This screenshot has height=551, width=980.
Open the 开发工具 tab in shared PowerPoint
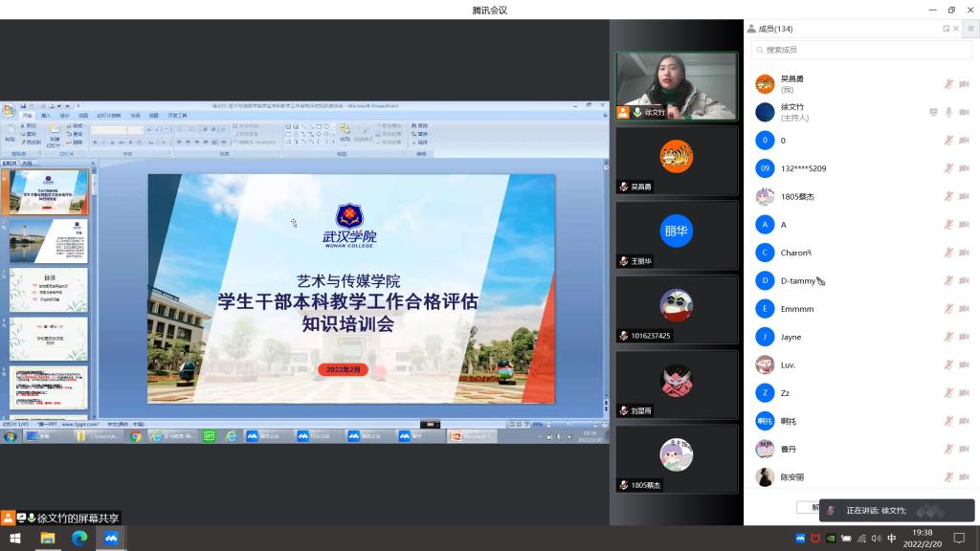[x=177, y=116]
